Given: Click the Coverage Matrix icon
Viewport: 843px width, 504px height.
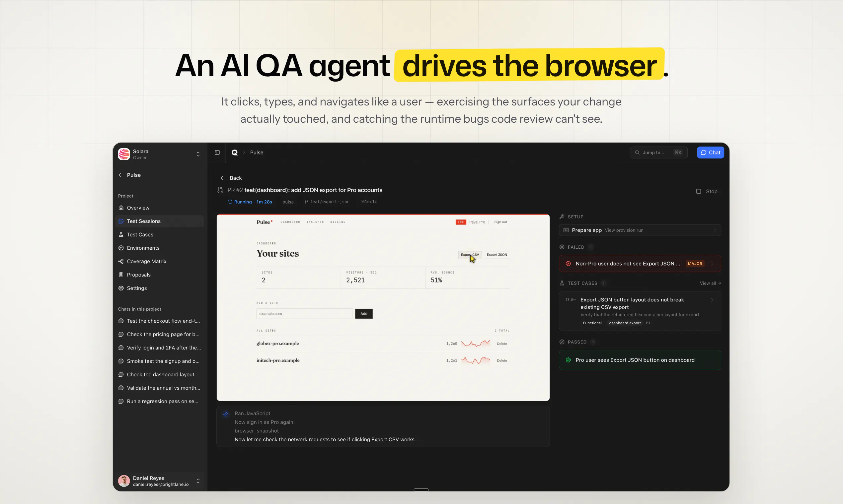Looking at the screenshot, I should [121, 261].
